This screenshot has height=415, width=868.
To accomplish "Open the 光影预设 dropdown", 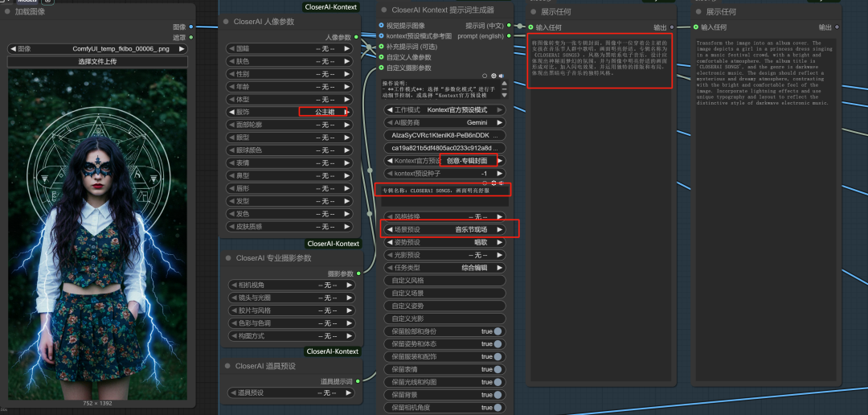I will (x=445, y=255).
